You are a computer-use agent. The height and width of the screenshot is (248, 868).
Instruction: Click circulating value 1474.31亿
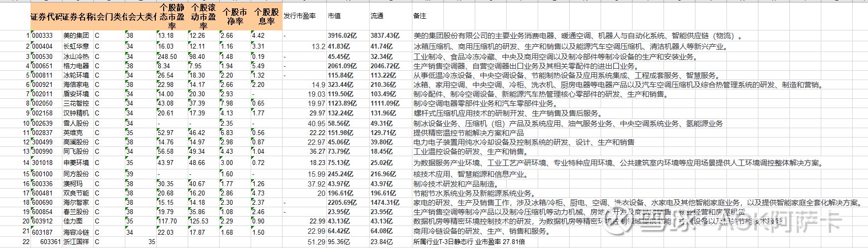tap(385, 202)
